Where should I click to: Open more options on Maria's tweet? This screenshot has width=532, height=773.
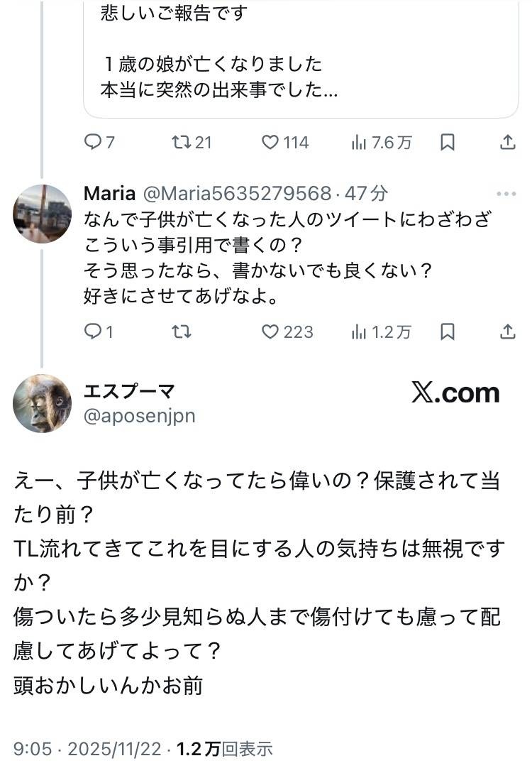506,194
